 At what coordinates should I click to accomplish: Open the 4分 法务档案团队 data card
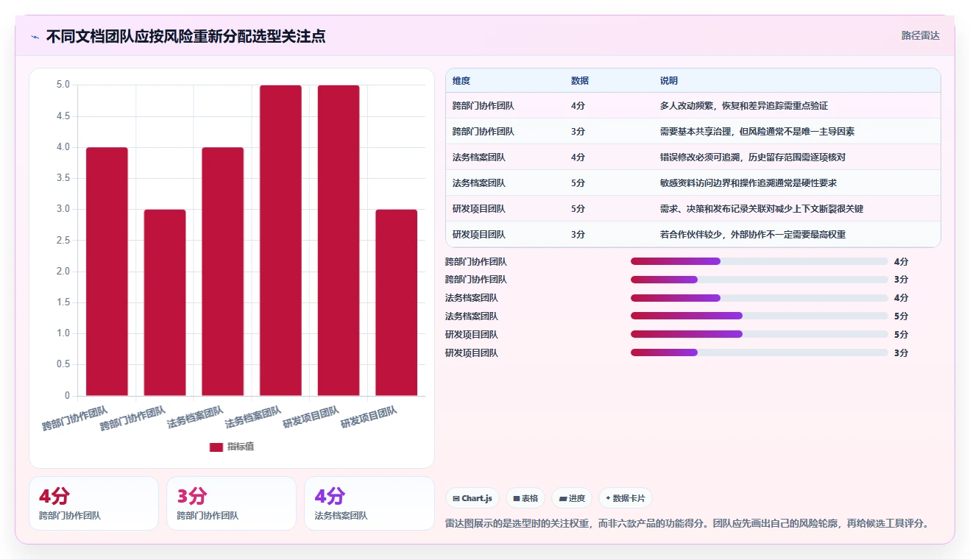(x=369, y=503)
